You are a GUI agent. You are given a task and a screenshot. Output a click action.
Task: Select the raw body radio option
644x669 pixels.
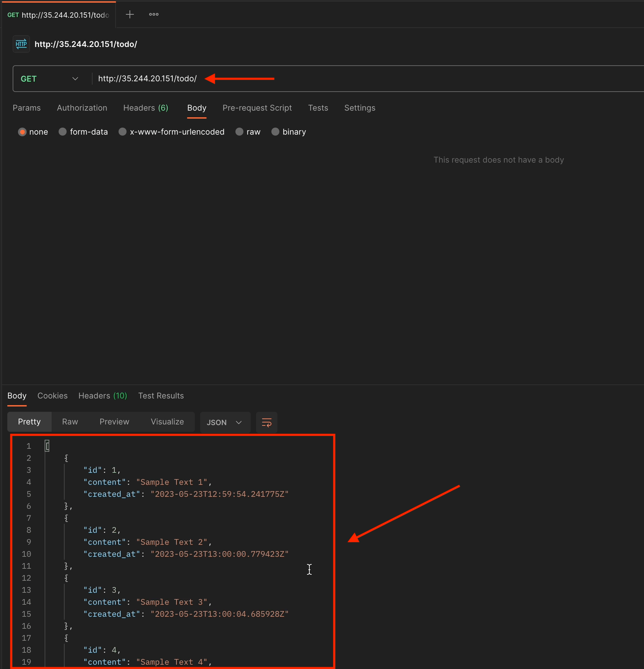(x=239, y=132)
